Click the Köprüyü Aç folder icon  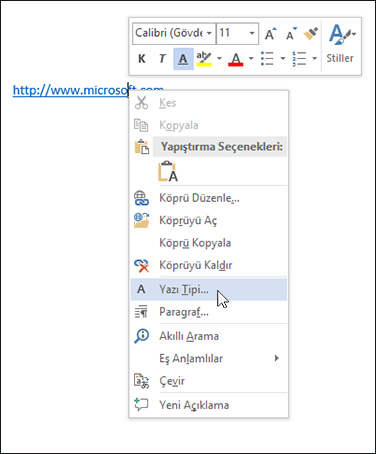(x=141, y=220)
